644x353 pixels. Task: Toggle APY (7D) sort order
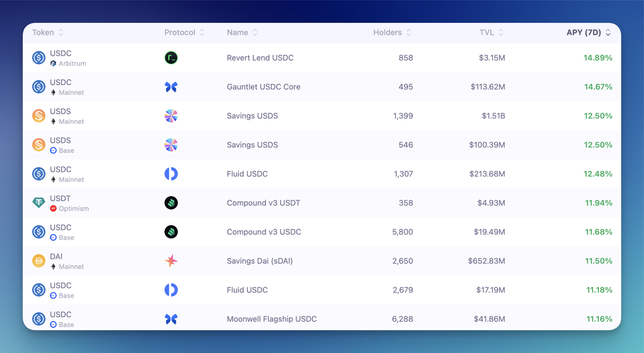[x=589, y=32]
